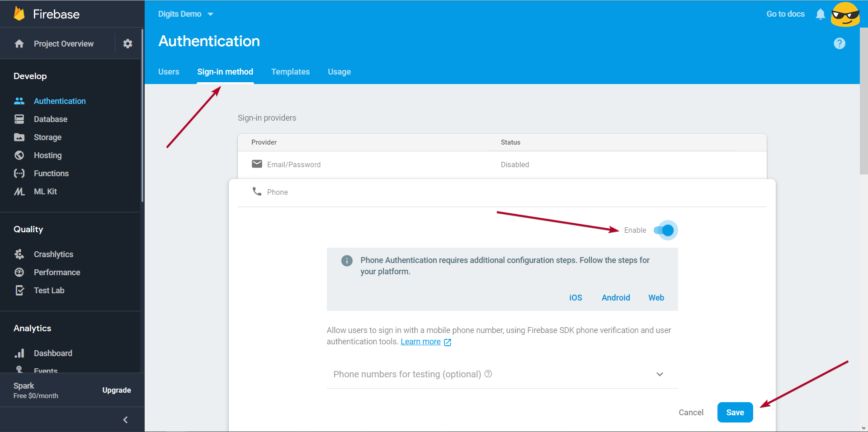The width and height of the screenshot is (868, 432).
Task: Switch to the Templates tab
Action: click(x=290, y=72)
